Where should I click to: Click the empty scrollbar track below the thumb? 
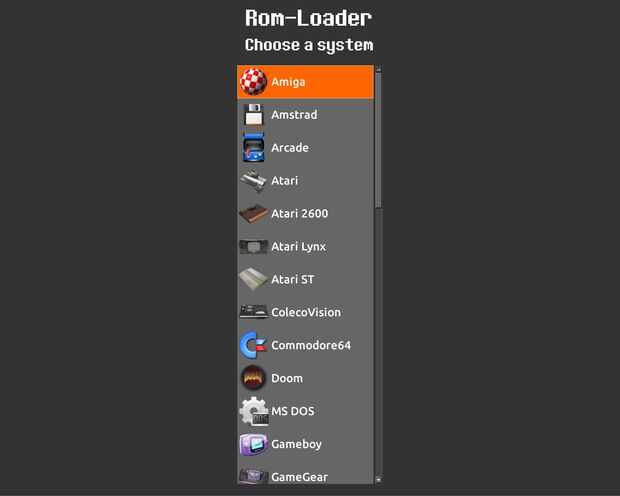coord(378,342)
